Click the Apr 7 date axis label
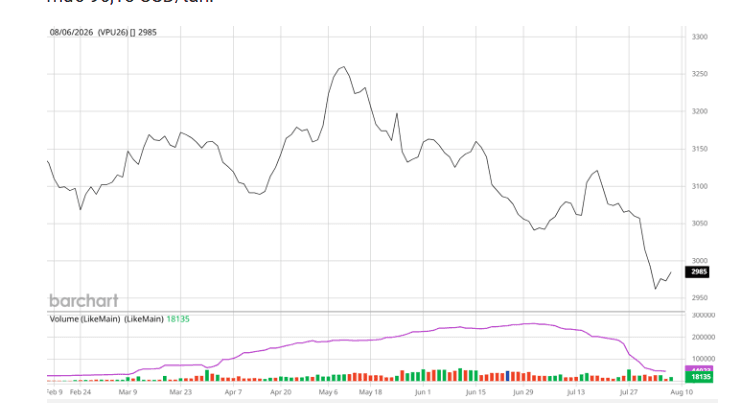747x403 pixels. point(233,392)
